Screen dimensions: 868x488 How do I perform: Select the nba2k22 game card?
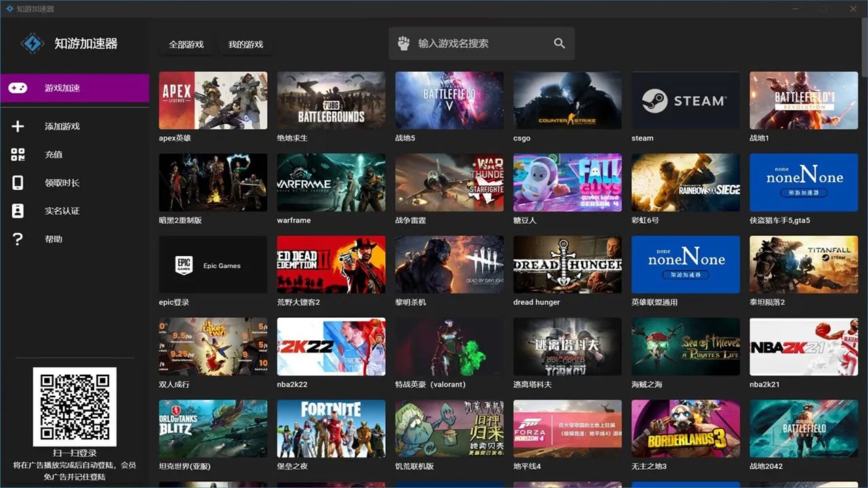pyautogui.click(x=331, y=346)
